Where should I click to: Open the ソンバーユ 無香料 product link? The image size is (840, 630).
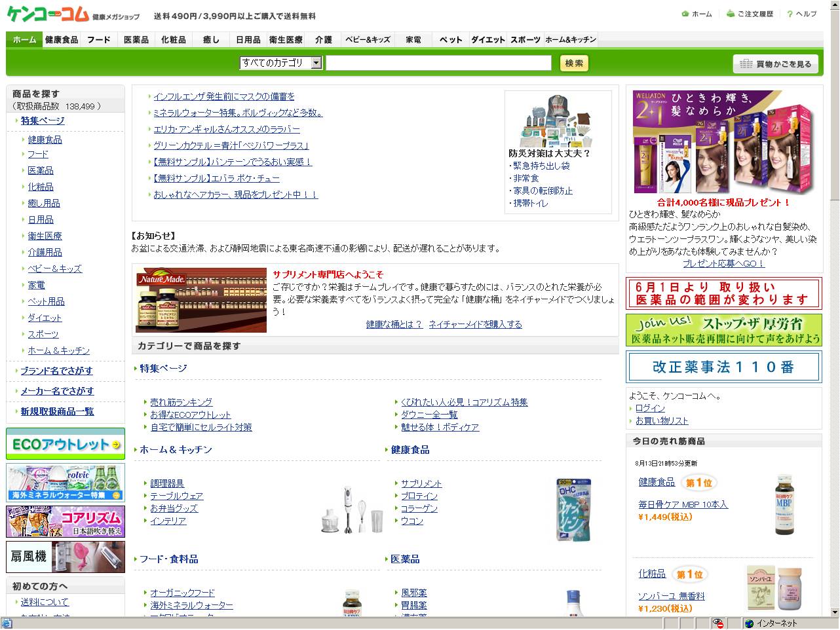pyautogui.click(x=672, y=596)
